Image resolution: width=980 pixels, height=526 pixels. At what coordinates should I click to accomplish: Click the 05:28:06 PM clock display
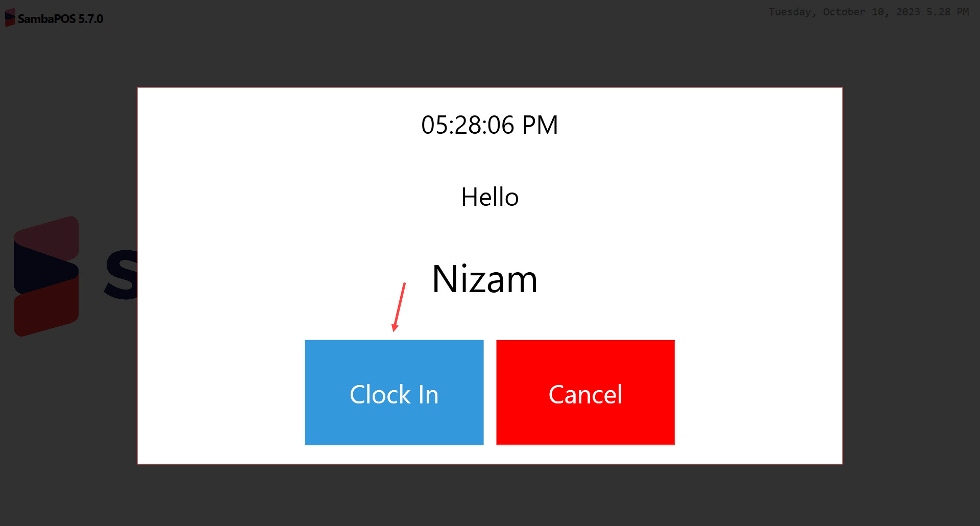[x=490, y=124]
